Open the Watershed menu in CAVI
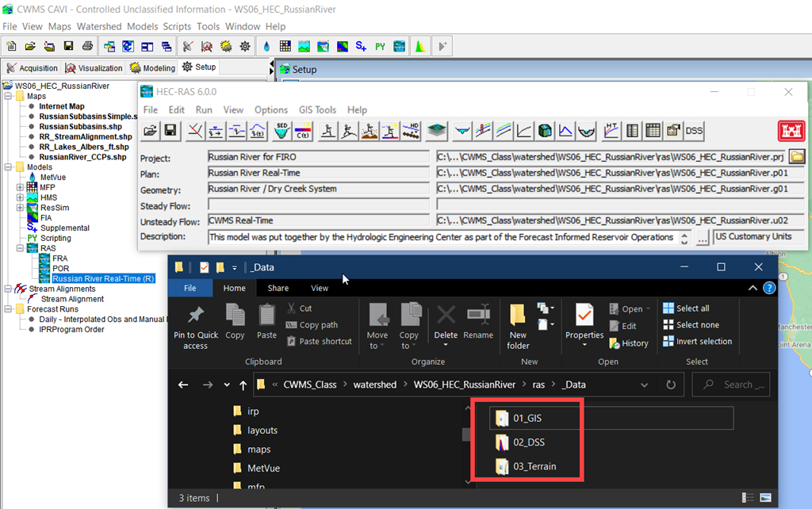 [x=99, y=26]
